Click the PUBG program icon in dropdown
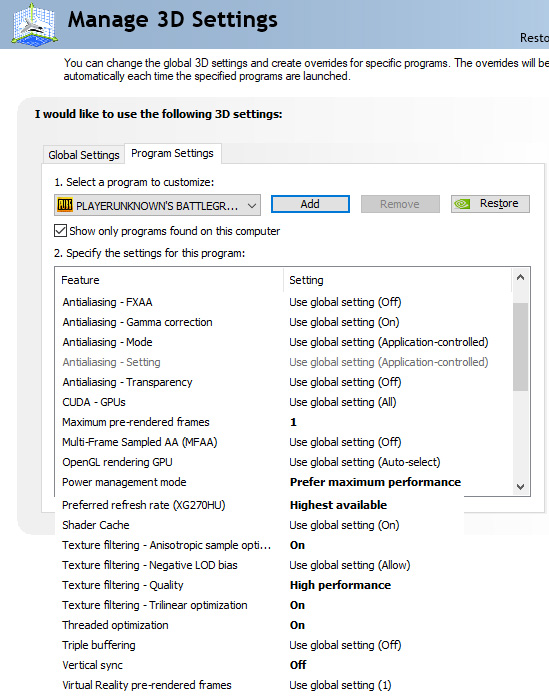The image size is (549, 698). point(65,205)
